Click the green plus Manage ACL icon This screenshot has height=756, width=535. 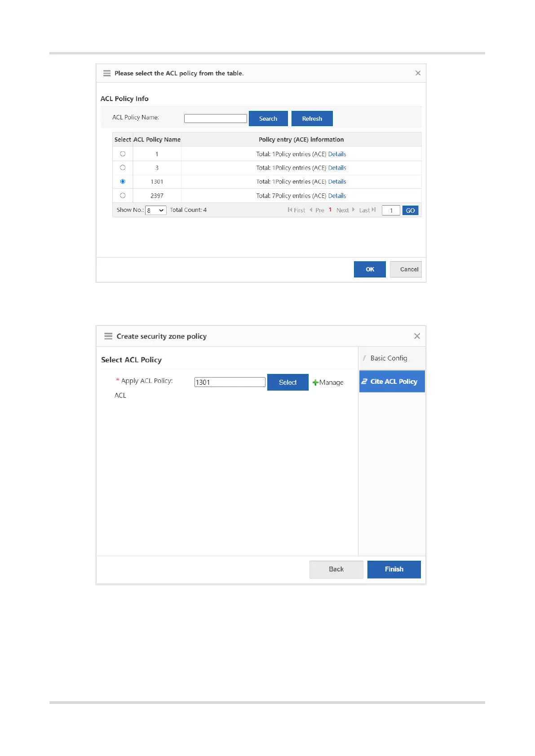tap(315, 382)
